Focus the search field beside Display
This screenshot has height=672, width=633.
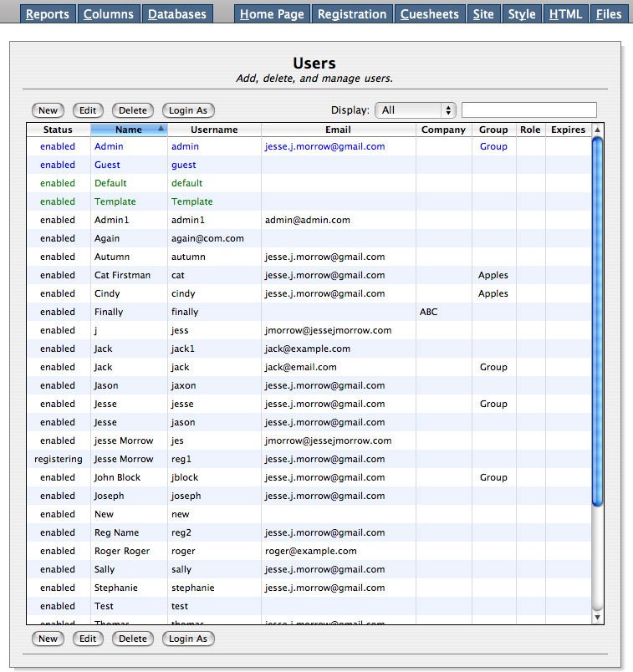(529, 109)
